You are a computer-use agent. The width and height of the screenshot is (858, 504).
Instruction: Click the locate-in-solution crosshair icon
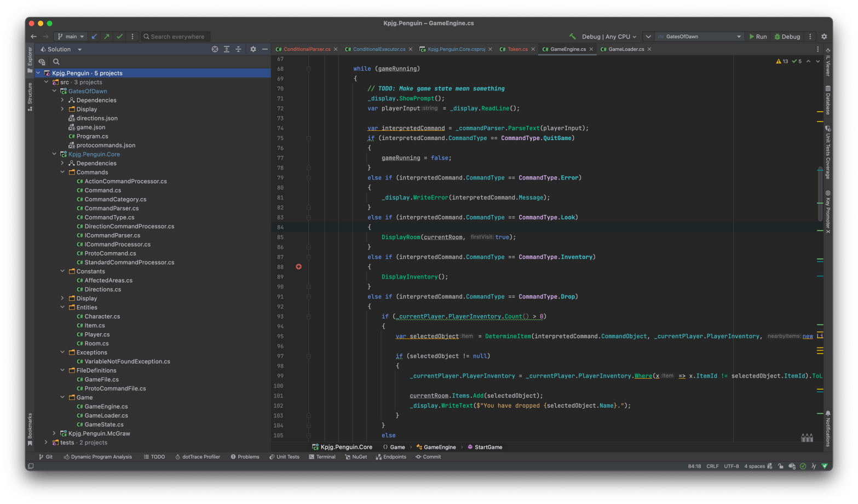pyautogui.click(x=215, y=49)
